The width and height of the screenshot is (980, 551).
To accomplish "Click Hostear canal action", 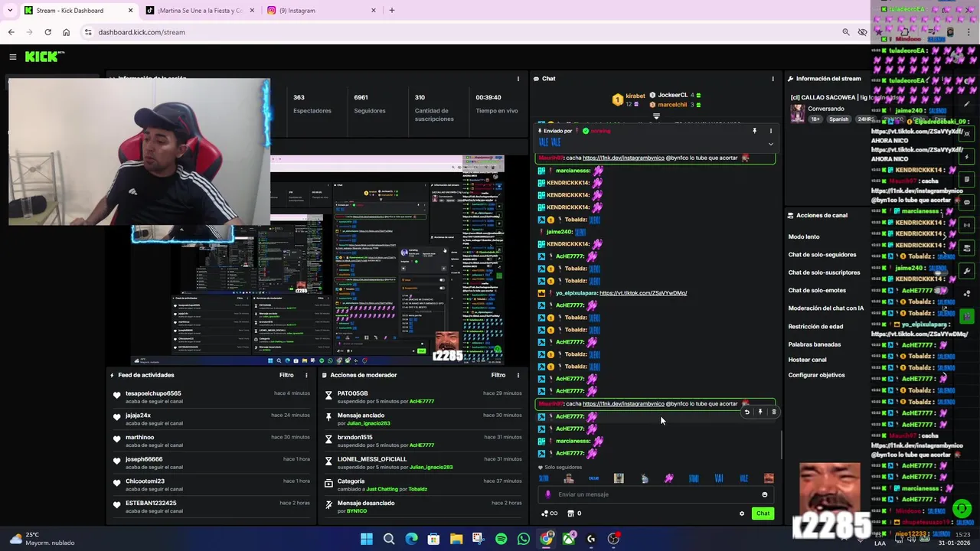I will coord(807,360).
